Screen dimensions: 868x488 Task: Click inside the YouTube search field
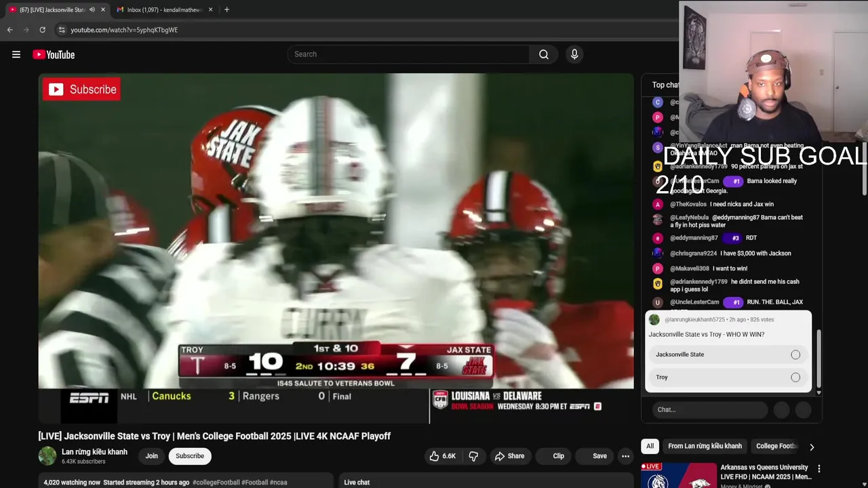click(408, 54)
